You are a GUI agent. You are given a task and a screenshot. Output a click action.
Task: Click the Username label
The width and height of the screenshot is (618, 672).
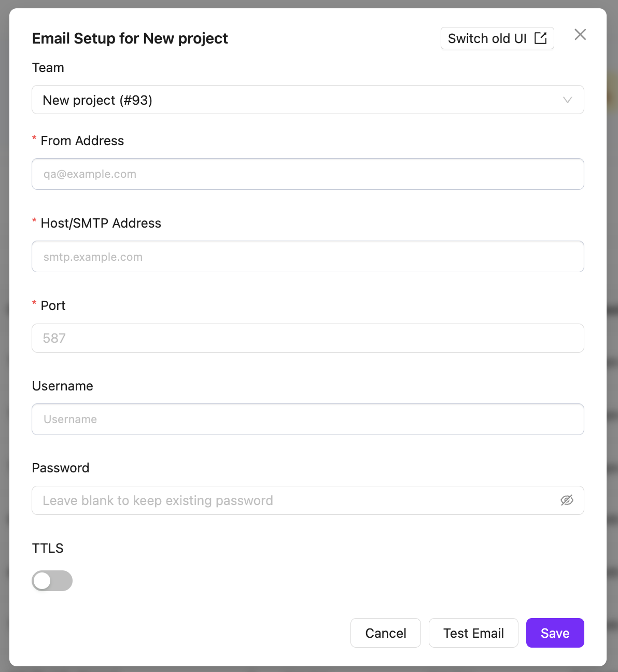tap(63, 386)
